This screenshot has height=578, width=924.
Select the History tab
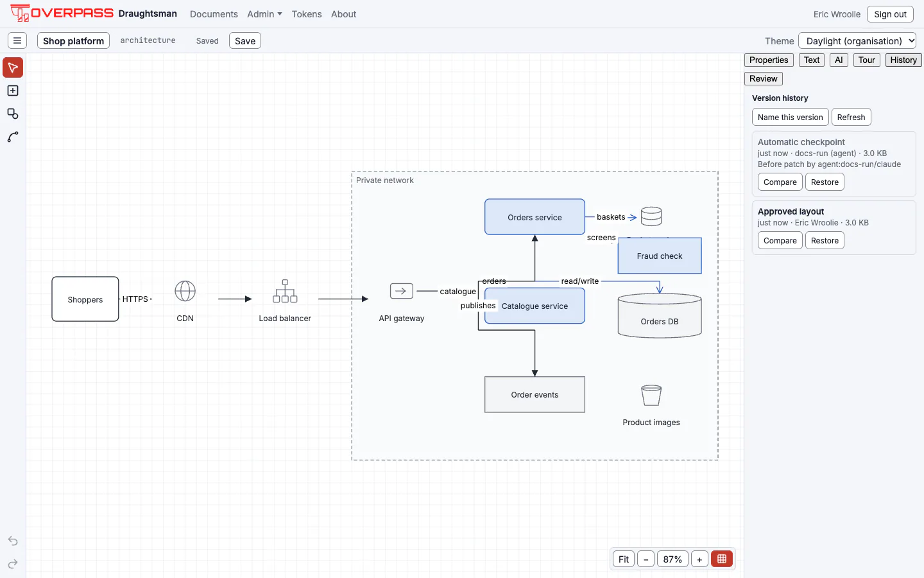click(x=903, y=60)
